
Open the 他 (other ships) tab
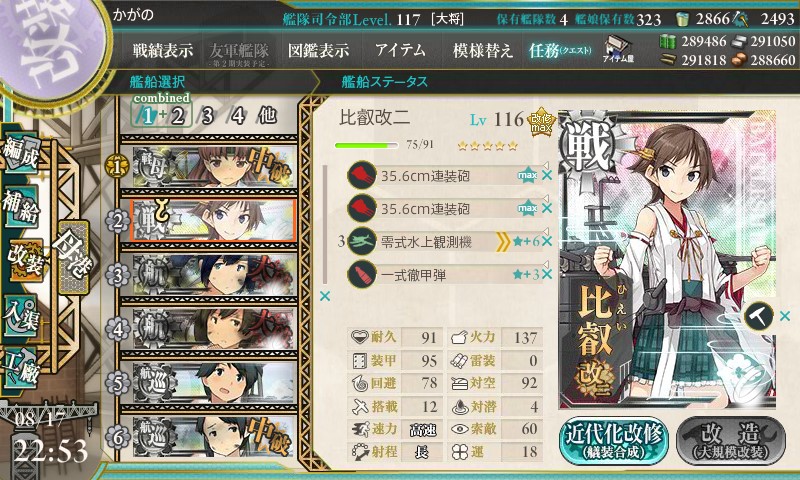tap(267, 116)
